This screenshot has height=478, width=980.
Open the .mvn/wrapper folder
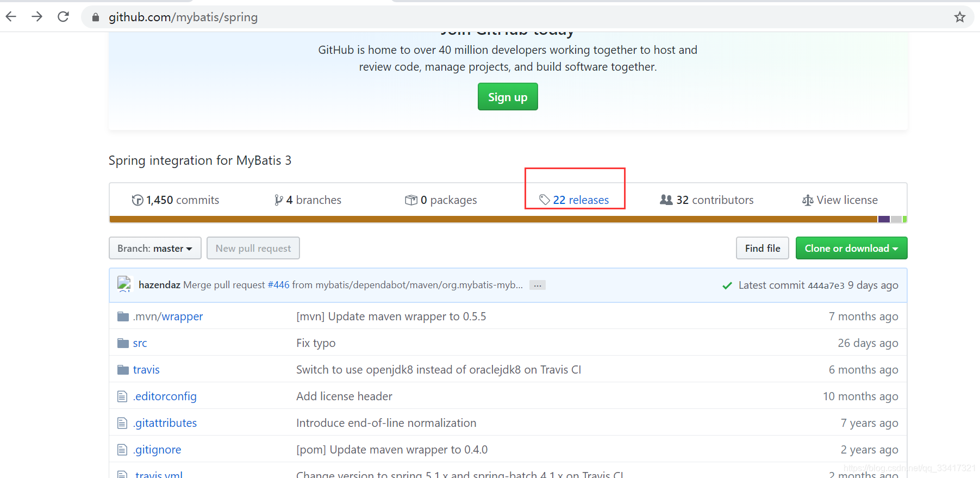click(168, 316)
